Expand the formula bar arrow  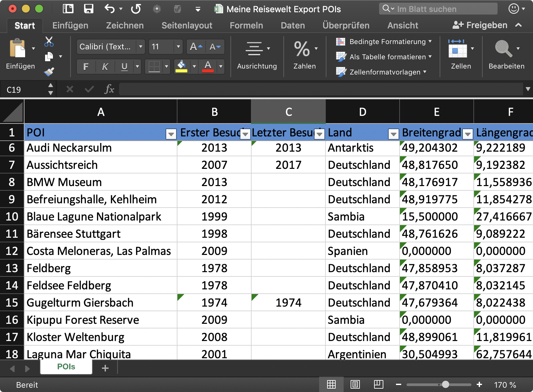pyautogui.click(x=528, y=89)
